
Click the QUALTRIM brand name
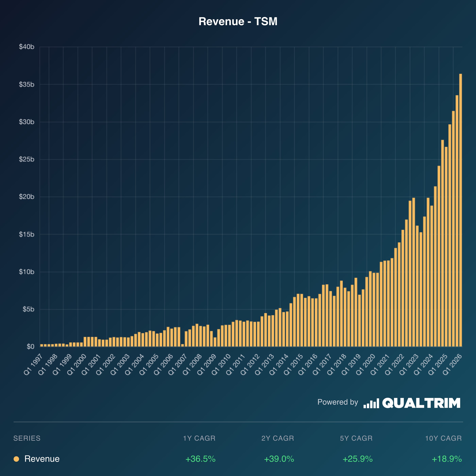click(x=421, y=403)
